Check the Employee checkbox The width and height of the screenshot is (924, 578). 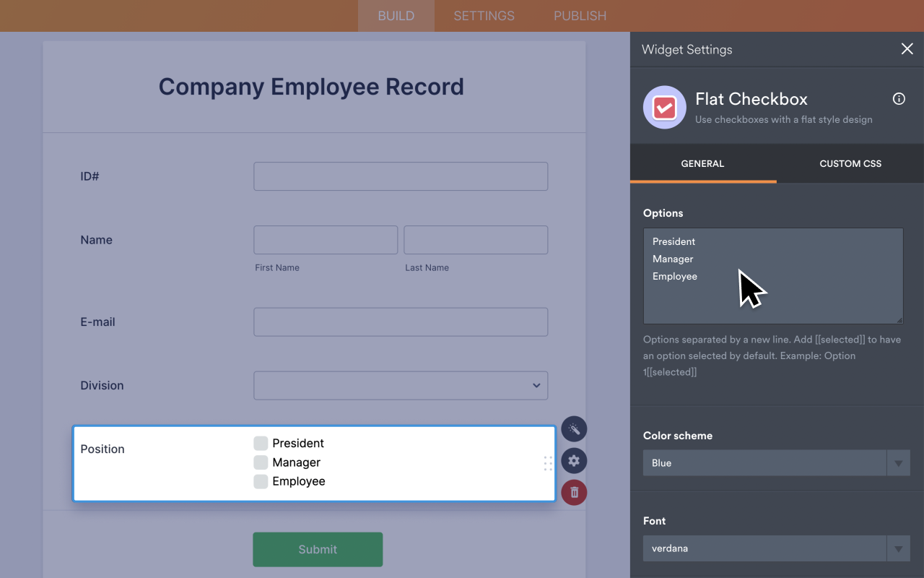pyautogui.click(x=260, y=481)
